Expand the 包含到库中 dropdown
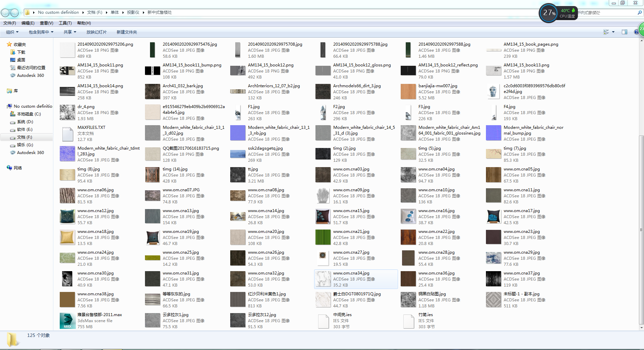Screen dimensions: 644x350 [41, 32]
